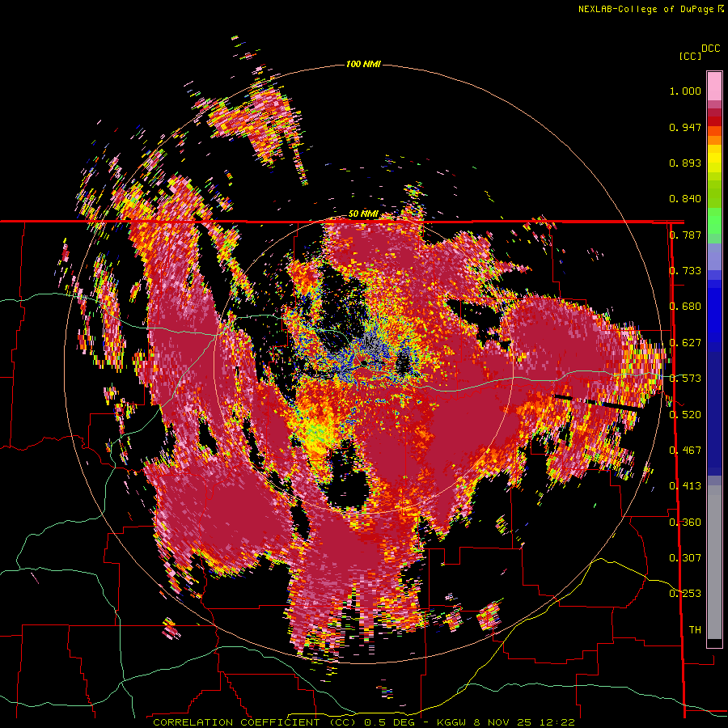
Task: Pick the dark navy segment of the color bar
Action: coord(714,413)
